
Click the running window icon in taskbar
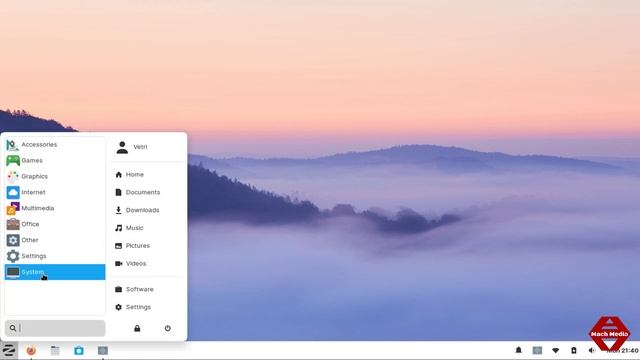click(103, 350)
